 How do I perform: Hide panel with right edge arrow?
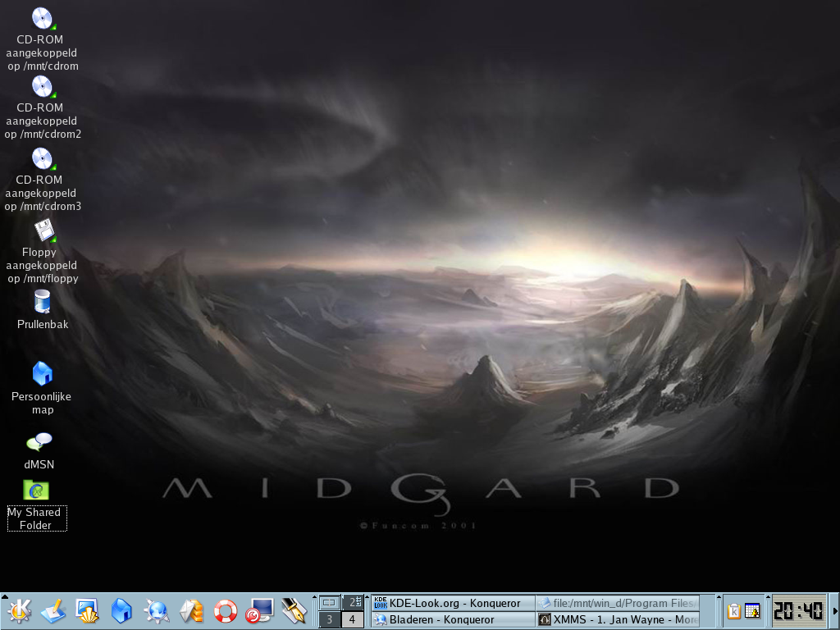tap(835, 611)
